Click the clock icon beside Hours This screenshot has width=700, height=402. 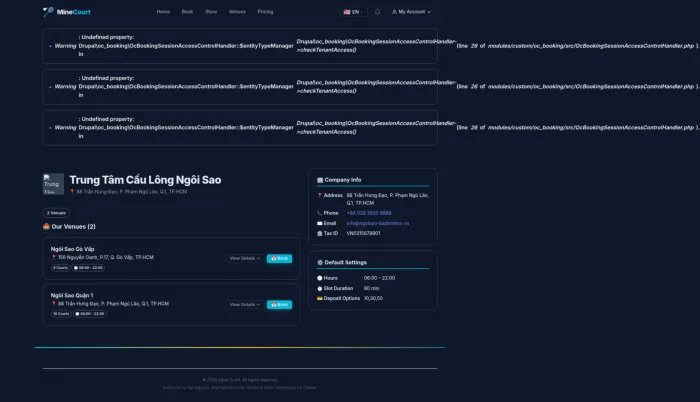pos(320,278)
